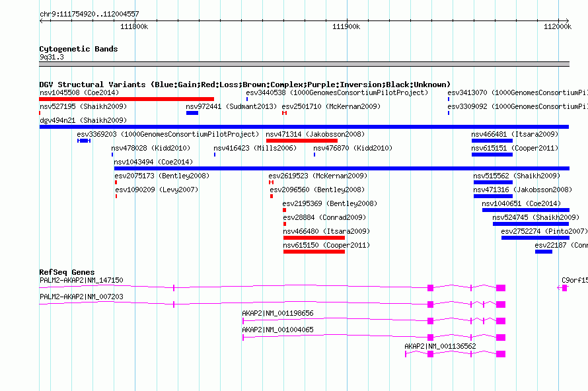Click the 112000k ruler tick label
Screen dimensions: 588x391
click(x=558, y=26)
